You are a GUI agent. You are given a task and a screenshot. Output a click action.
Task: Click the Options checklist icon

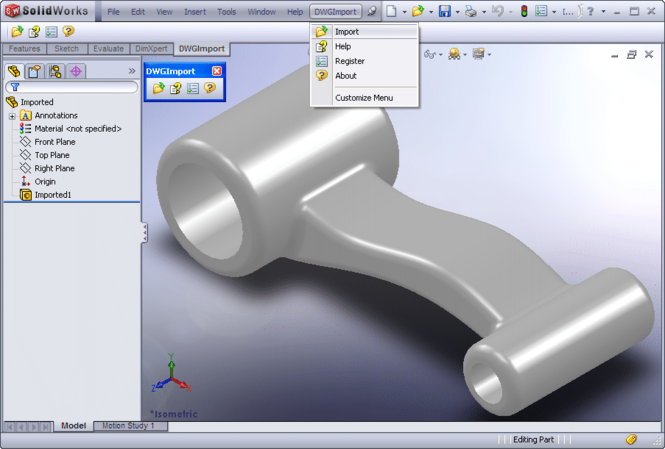pyautogui.click(x=541, y=11)
